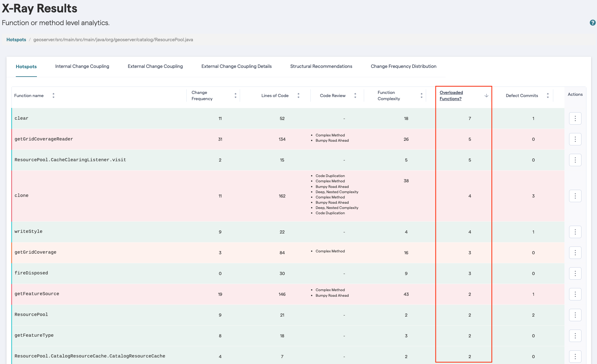Select Change Frequency Distribution tab
This screenshot has height=364, width=597.
(x=403, y=66)
